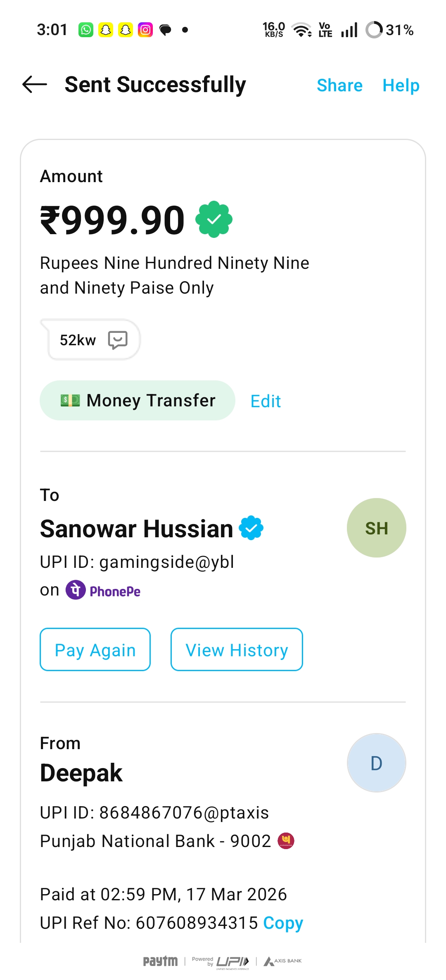Tap the blue verified badge by Sanowar Hussian
Viewport: 446px width, 980px height.
(251, 528)
